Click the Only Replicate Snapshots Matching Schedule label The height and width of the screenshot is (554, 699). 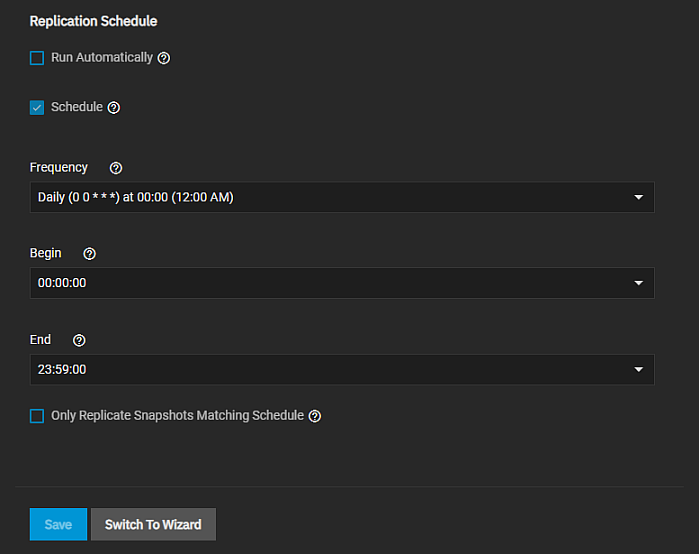coord(177,415)
